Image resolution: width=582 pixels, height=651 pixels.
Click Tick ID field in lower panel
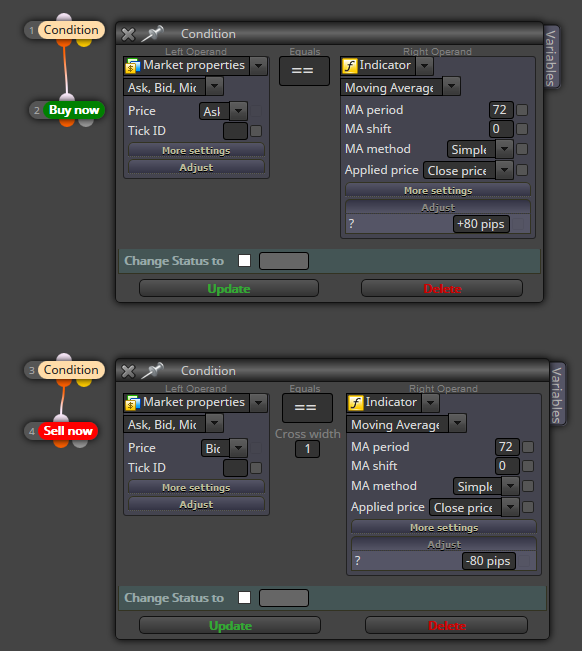pyautogui.click(x=235, y=468)
